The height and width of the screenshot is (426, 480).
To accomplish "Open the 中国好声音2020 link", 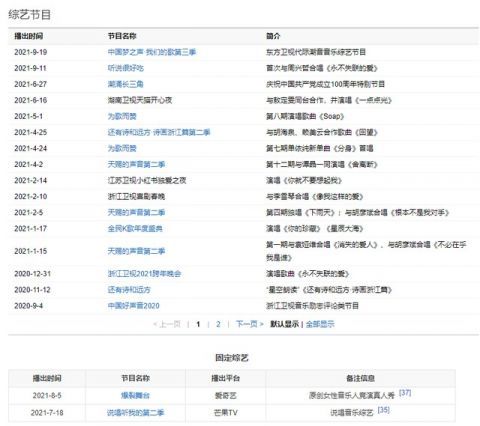I will coord(133,306).
